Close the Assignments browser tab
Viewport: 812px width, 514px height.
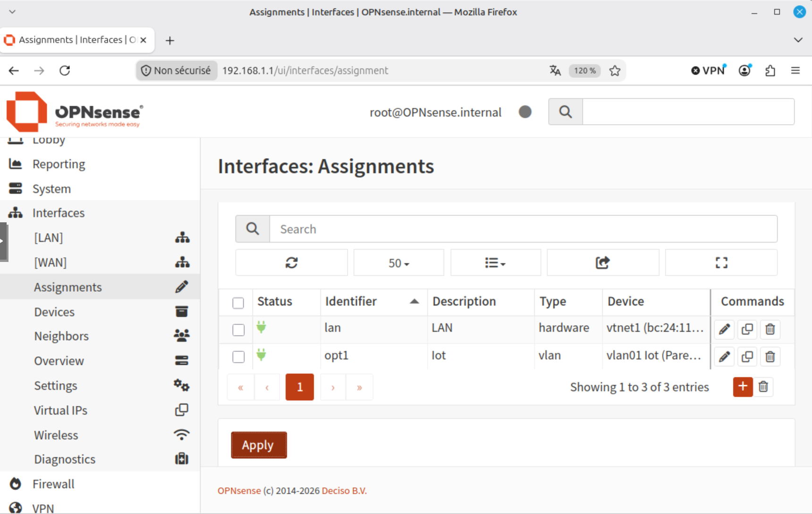point(143,40)
